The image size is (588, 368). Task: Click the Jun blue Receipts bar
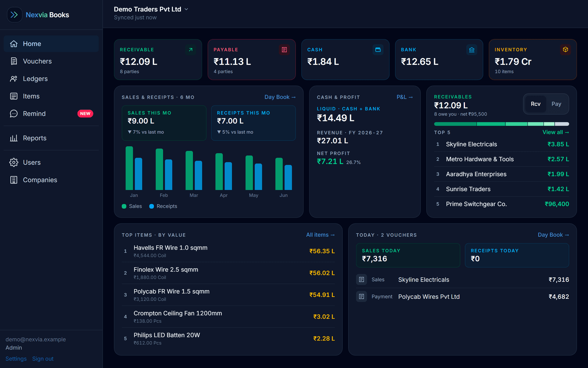288,177
